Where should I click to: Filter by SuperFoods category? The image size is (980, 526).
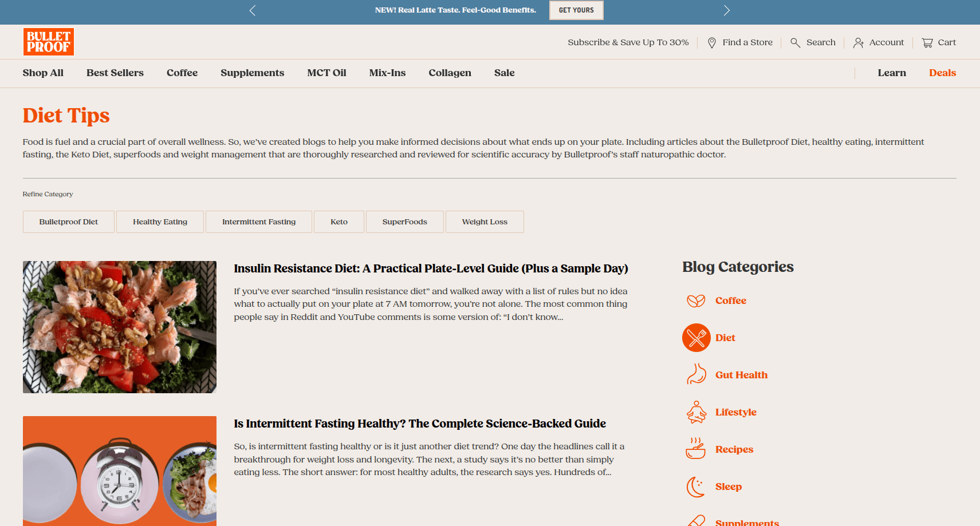pos(405,222)
